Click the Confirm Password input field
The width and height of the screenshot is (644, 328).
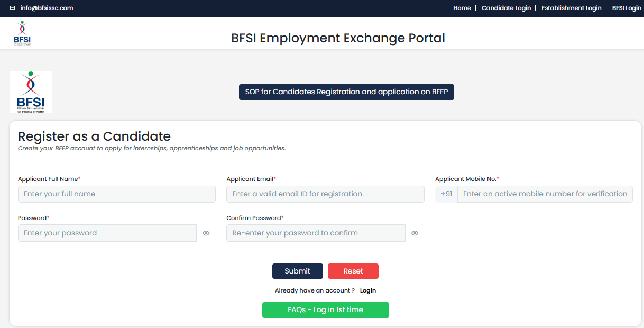tap(316, 233)
